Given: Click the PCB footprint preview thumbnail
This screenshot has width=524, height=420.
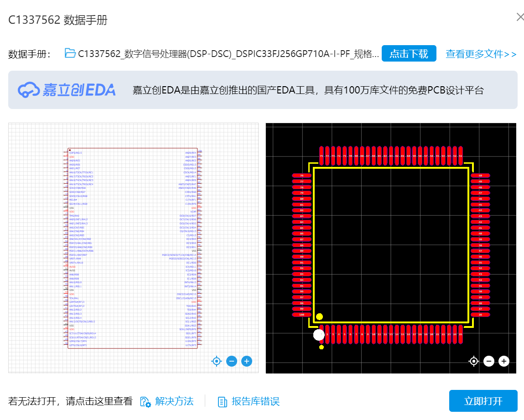Looking at the screenshot, I should [x=391, y=248].
